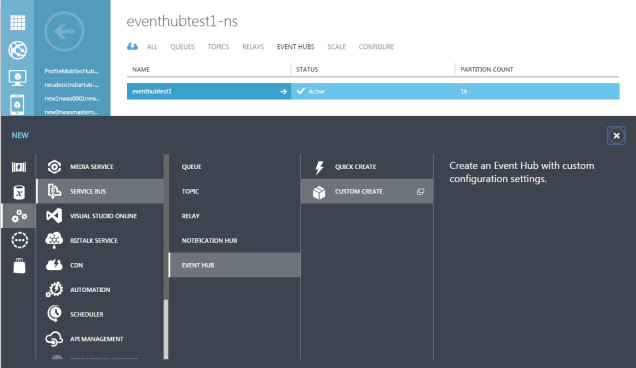Click the Active checkmark status icon

point(301,91)
